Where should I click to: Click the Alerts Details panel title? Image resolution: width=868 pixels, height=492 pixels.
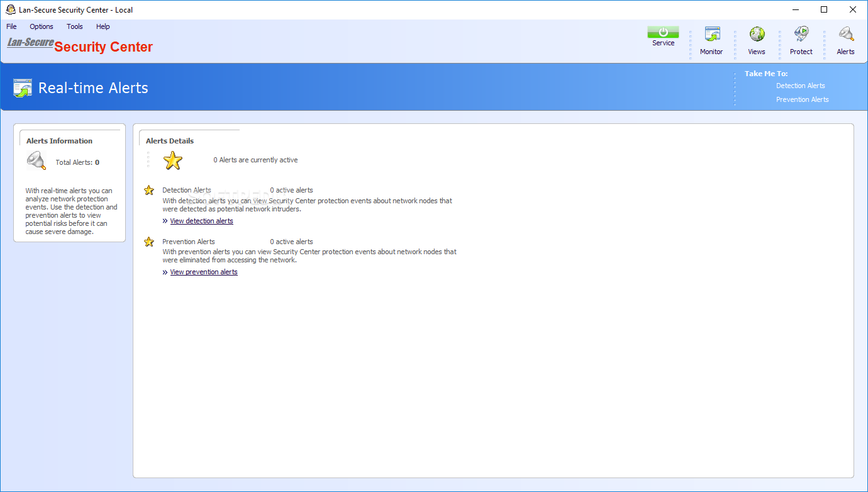point(170,141)
